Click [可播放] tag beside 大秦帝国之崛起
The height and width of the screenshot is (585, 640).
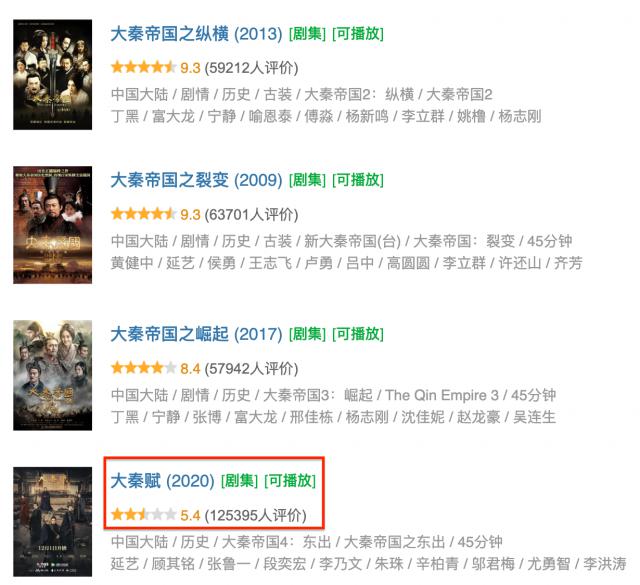tap(358, 334)
